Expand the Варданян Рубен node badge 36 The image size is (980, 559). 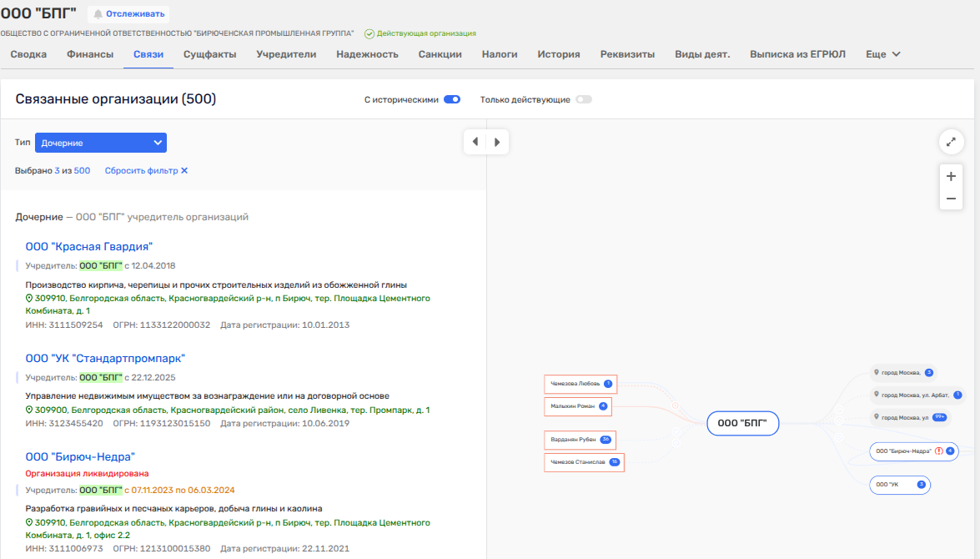coord(606,439)
